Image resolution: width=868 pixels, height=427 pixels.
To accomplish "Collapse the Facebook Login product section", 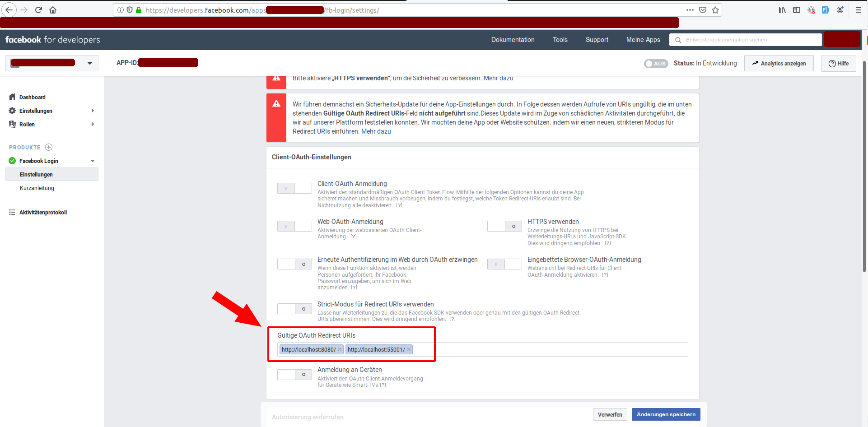I will (x=93, y=161).
